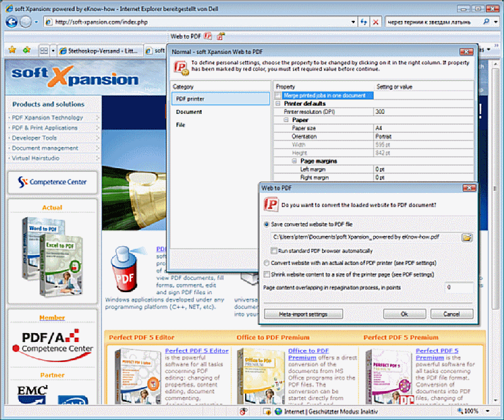The image size is (504, 420).
Task: Open Document management menu item
Action: pos(45,148)
